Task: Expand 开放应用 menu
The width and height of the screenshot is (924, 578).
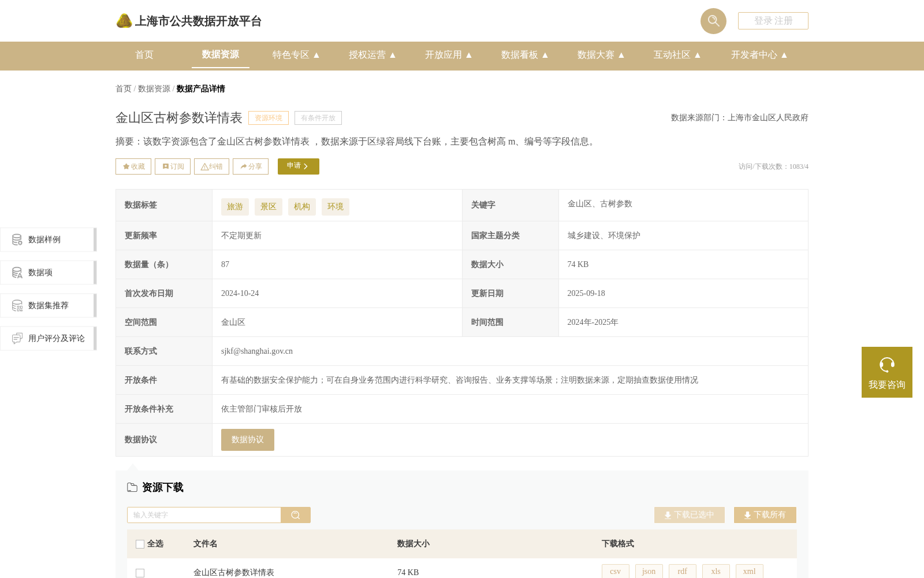Action: pos(449,55)
